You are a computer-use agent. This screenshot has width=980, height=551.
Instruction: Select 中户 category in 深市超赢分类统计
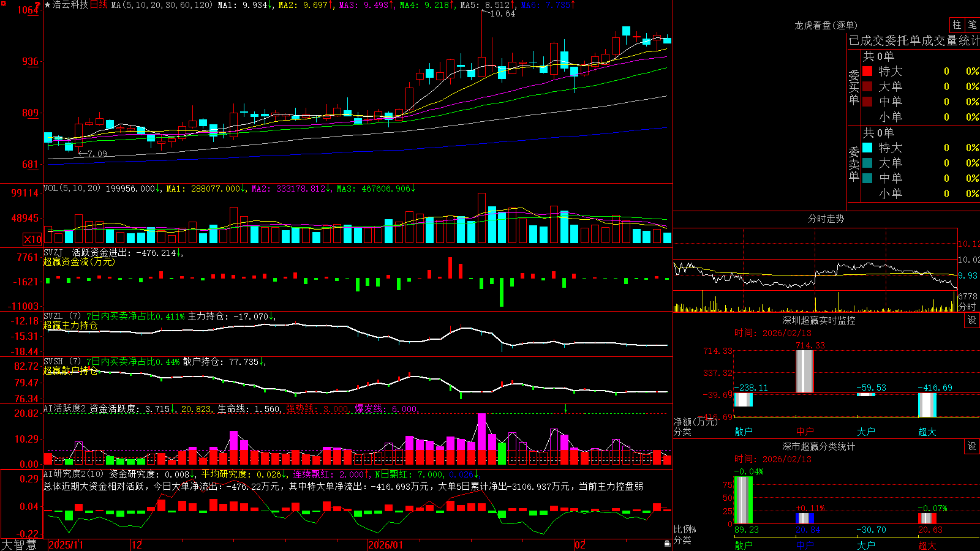pyautogui.click(x=805, y=545)
